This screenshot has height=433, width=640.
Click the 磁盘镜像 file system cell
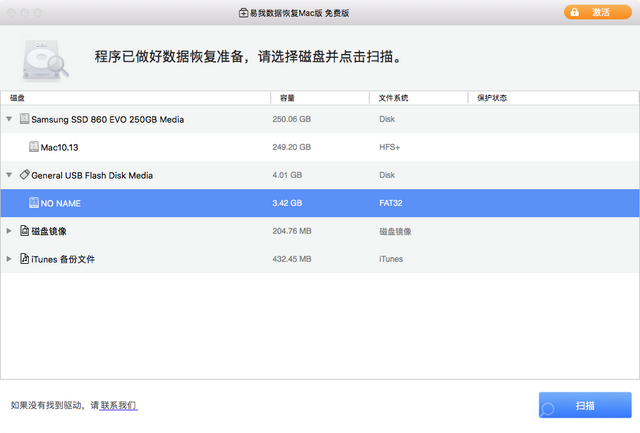[x=395, y=231]
